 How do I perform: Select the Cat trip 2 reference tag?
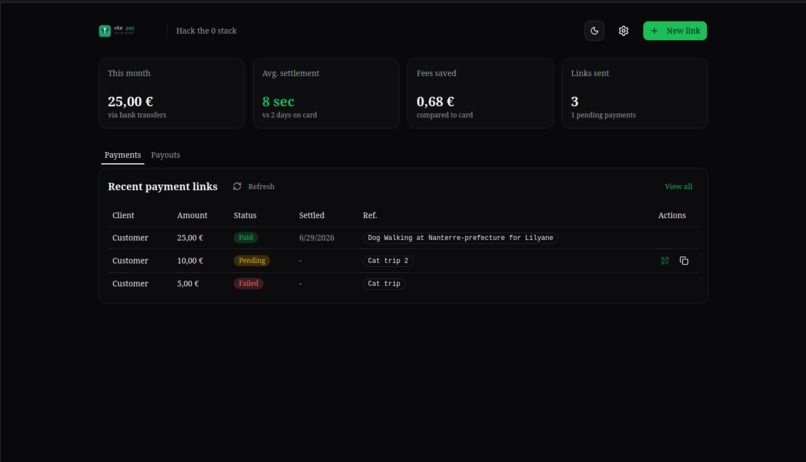coord(388,261)
